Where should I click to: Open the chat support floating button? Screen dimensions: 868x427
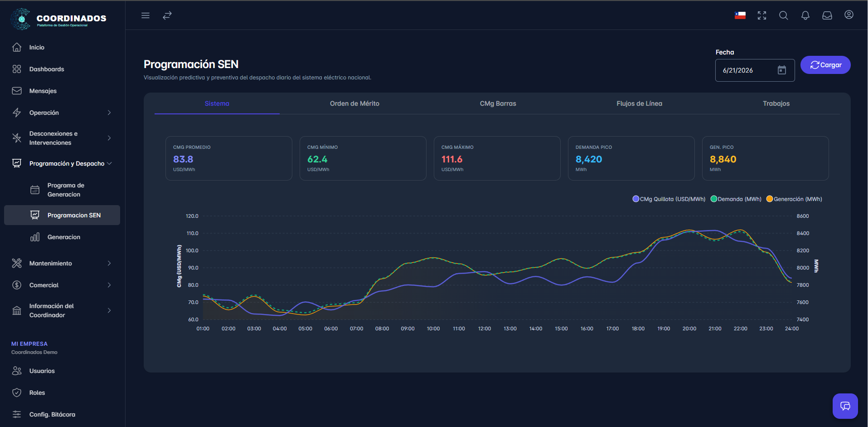(x=845, y=406)
